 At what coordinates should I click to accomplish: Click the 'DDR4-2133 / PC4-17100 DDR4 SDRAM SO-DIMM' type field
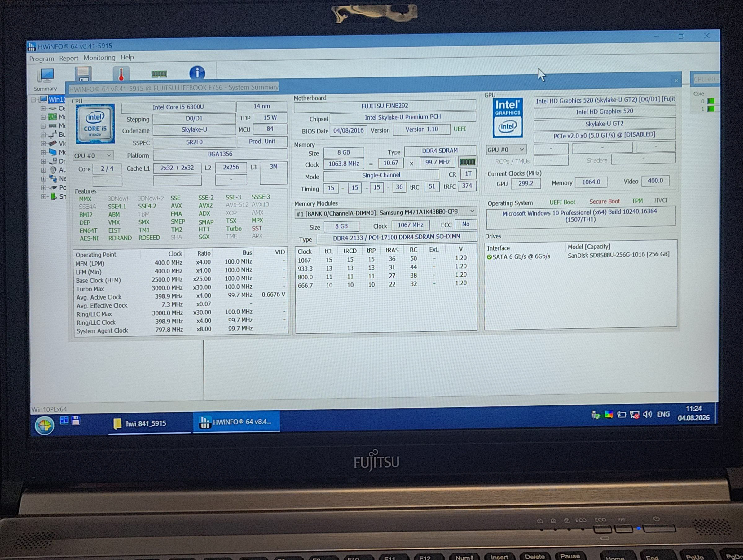coord(396,237)
